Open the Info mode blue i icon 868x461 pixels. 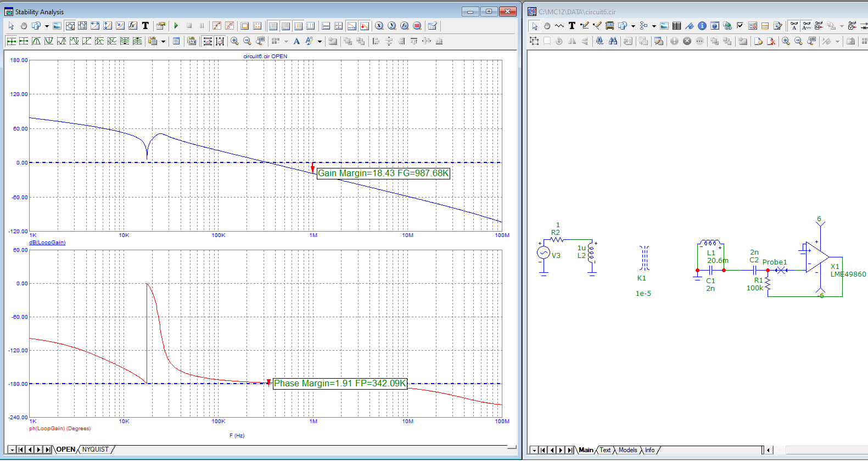[702, 26]
